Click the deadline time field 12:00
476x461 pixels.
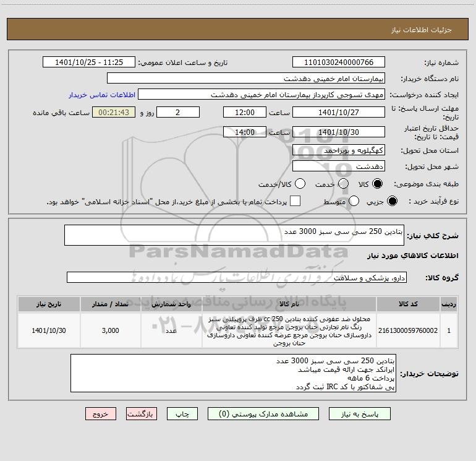click(x=245, y=112)
